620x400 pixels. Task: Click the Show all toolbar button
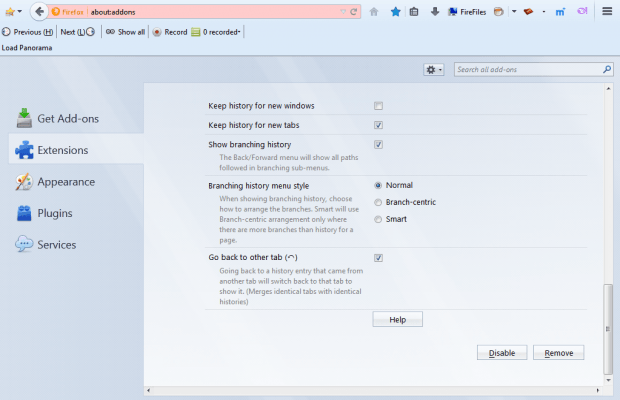pyautogui.click(x=125, y=32)
